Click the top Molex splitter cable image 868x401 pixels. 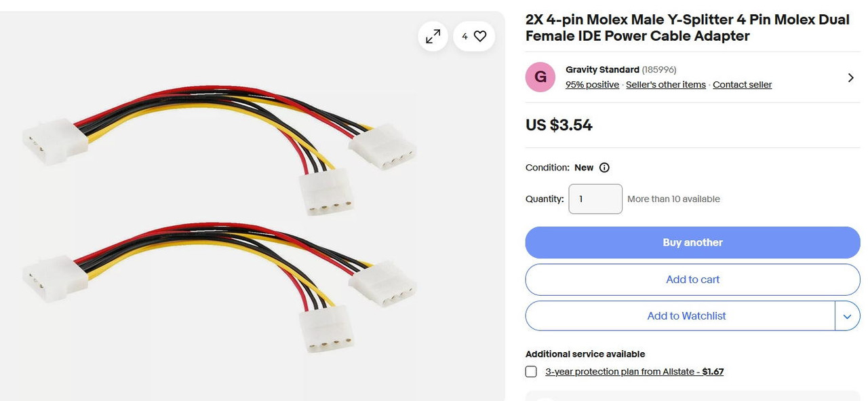pyautogui.click(x=220, y=151)
